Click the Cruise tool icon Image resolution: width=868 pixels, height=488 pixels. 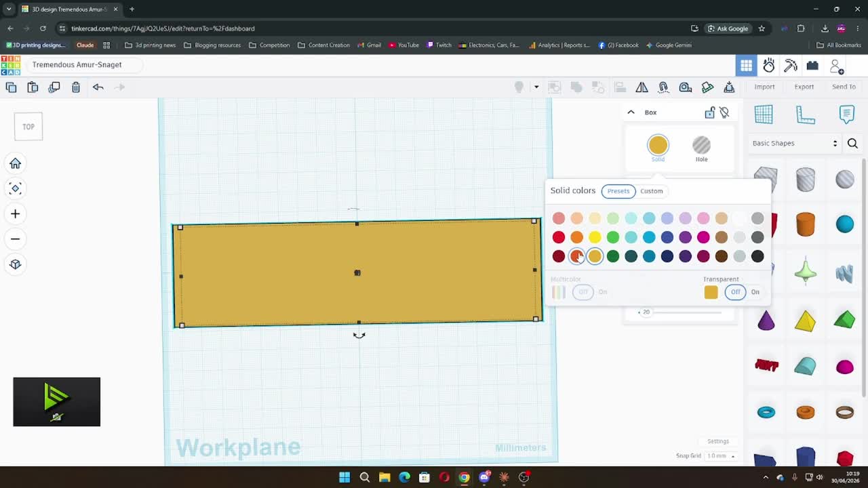pyautogui.click(x=663, y=87)
